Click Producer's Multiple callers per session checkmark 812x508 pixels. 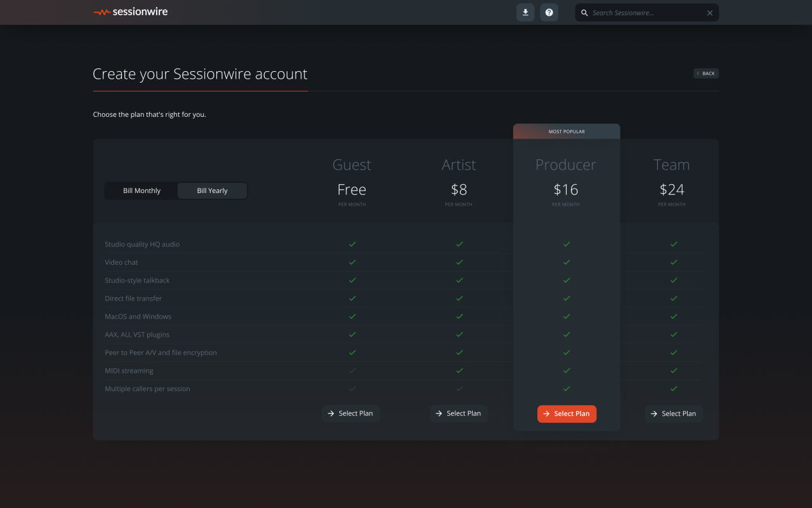tap(566, 389)
